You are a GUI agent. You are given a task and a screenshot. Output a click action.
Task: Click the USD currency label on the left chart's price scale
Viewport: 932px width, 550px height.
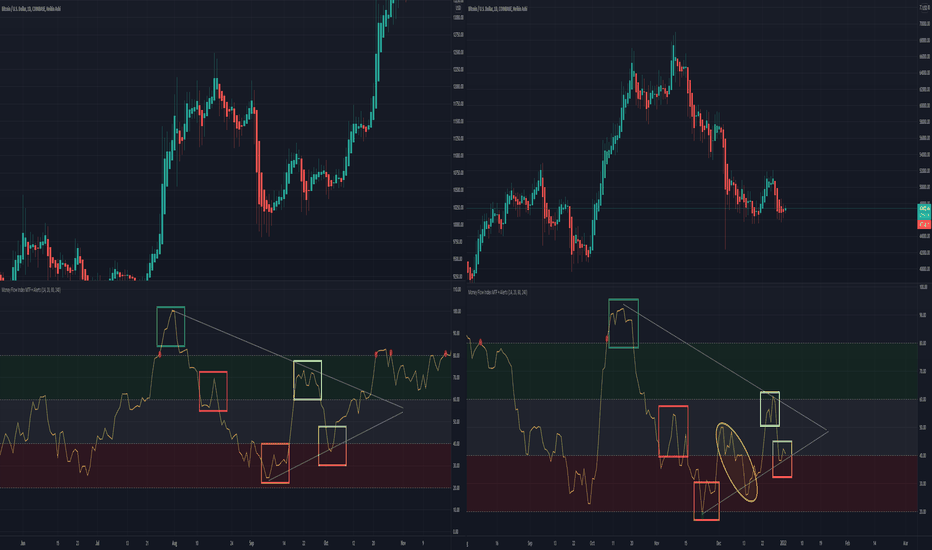pos(458,8)
